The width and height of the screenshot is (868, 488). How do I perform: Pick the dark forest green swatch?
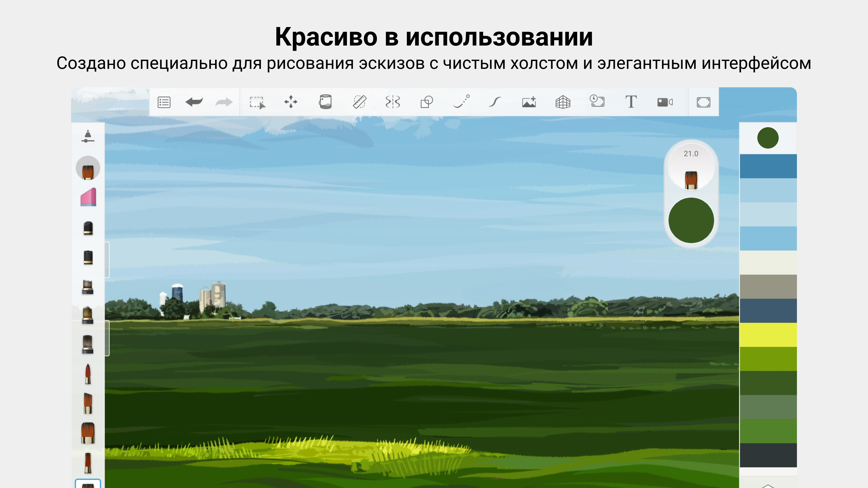[768, 383]
